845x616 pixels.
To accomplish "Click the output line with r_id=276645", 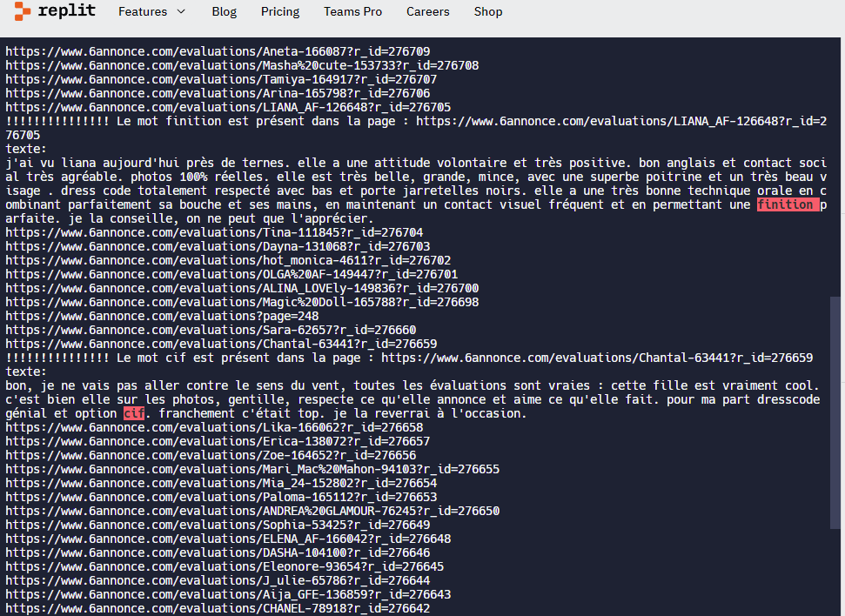I will pyautogui.click(x=225, y=567).
